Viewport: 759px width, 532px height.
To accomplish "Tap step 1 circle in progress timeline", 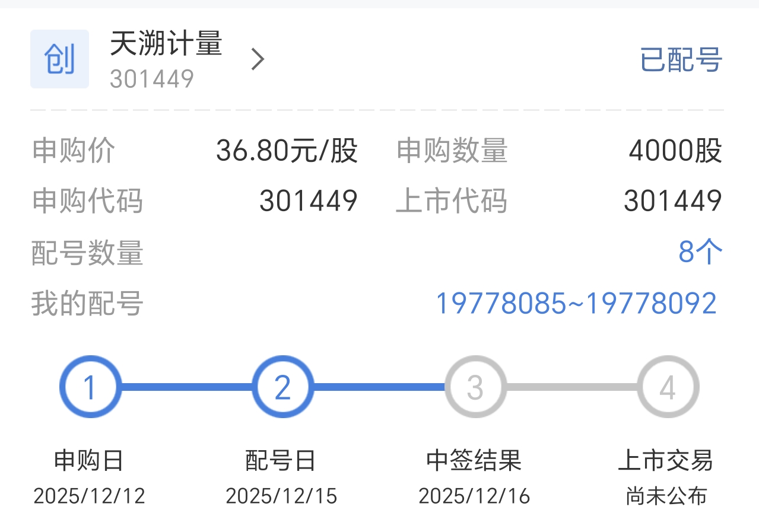I will click(90, 387).
